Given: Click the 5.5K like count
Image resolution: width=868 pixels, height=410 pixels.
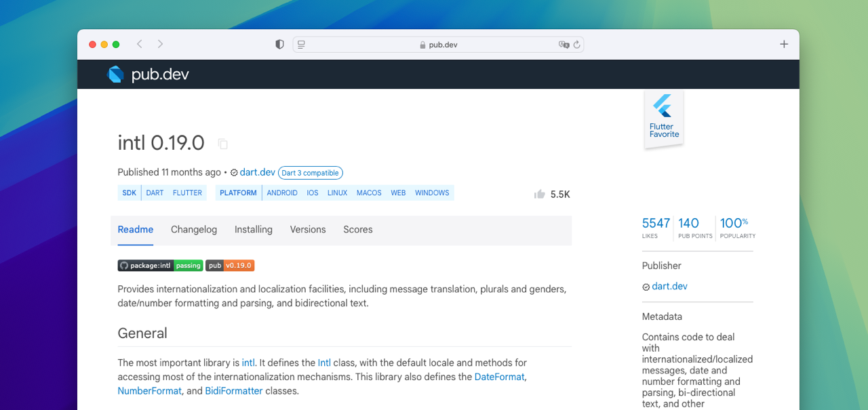Looking at the screenshot, I should [x=560, y=194].
